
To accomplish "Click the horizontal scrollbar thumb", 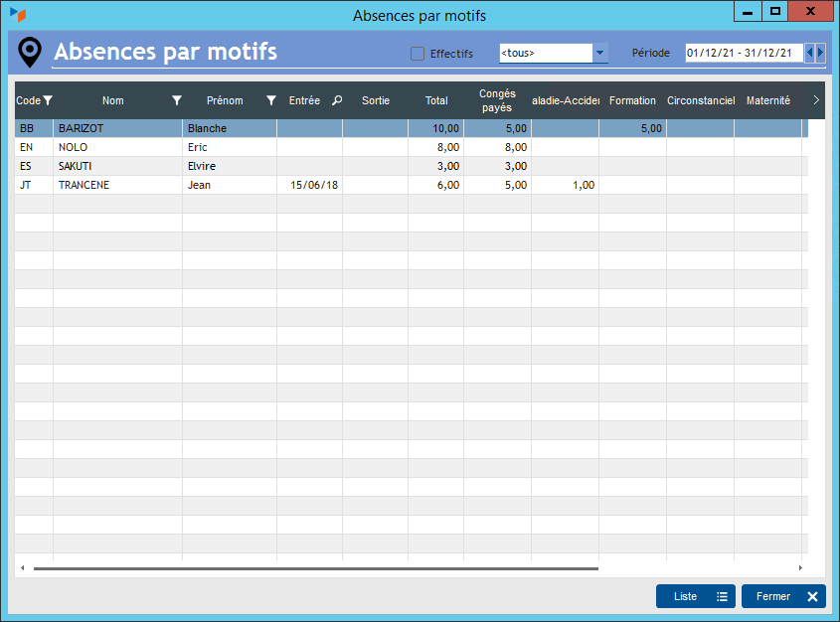I will tap(315, 568).
